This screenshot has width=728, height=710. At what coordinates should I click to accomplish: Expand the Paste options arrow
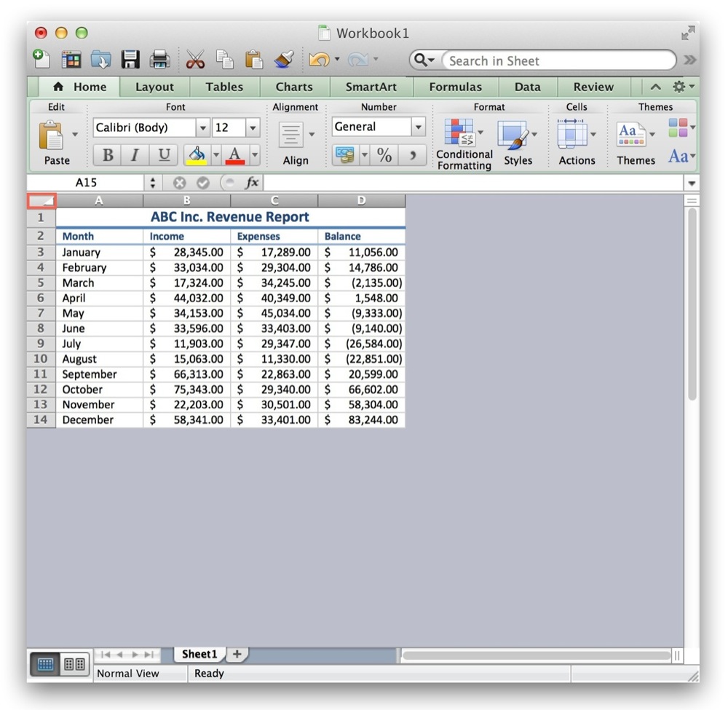pos(75,135)
